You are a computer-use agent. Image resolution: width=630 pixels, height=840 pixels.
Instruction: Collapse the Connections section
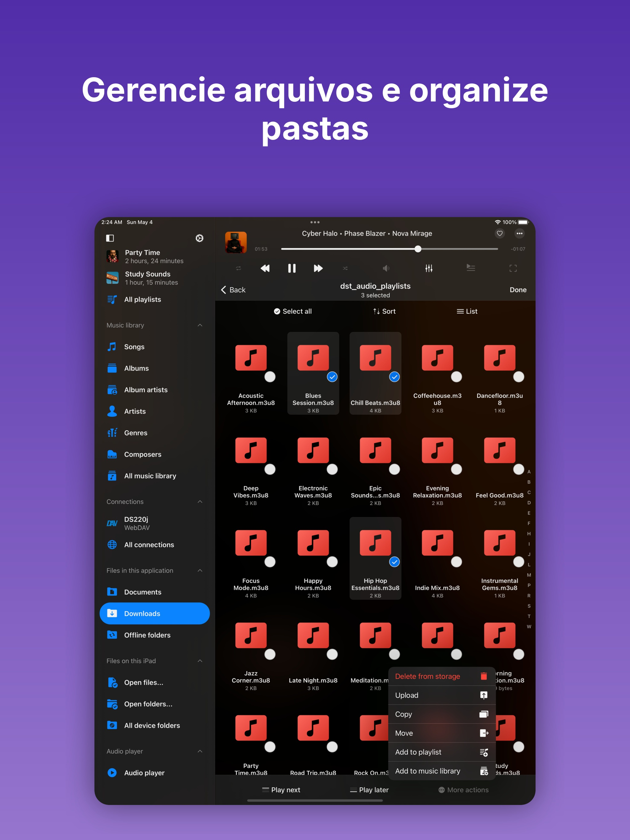coord(200,502)
